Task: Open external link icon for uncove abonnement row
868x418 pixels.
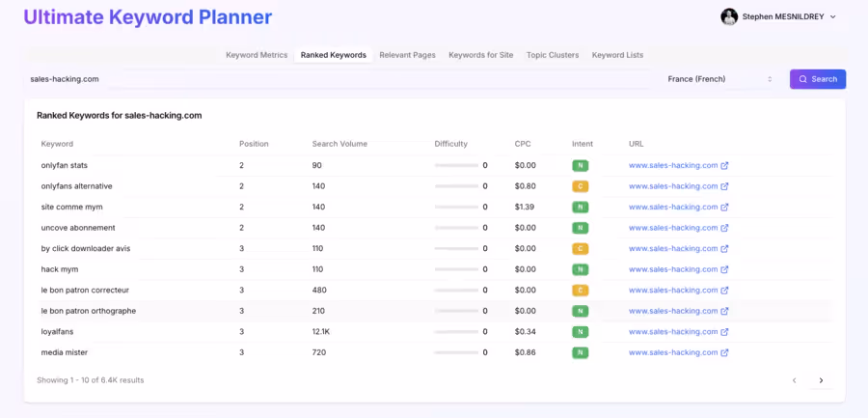Action: 724,228
